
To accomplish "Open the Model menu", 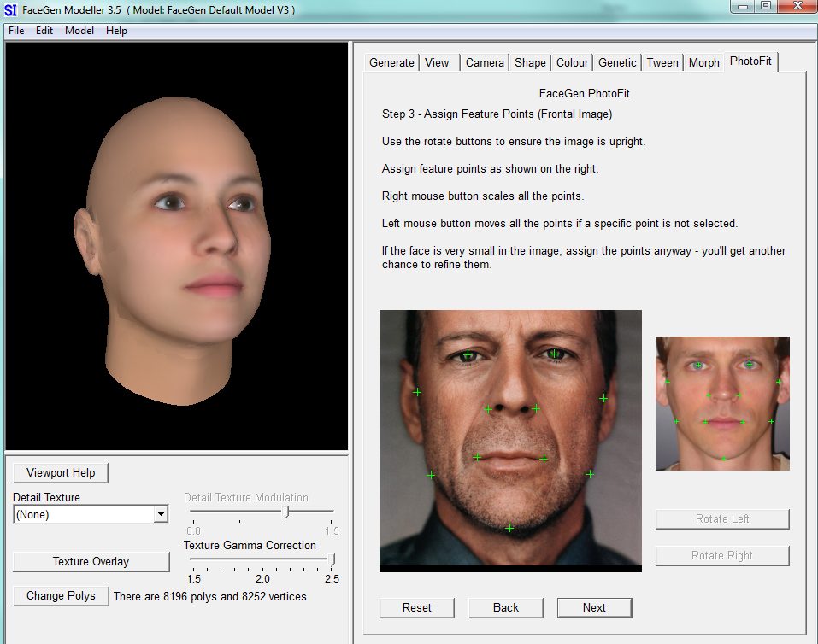I will 79,30.
